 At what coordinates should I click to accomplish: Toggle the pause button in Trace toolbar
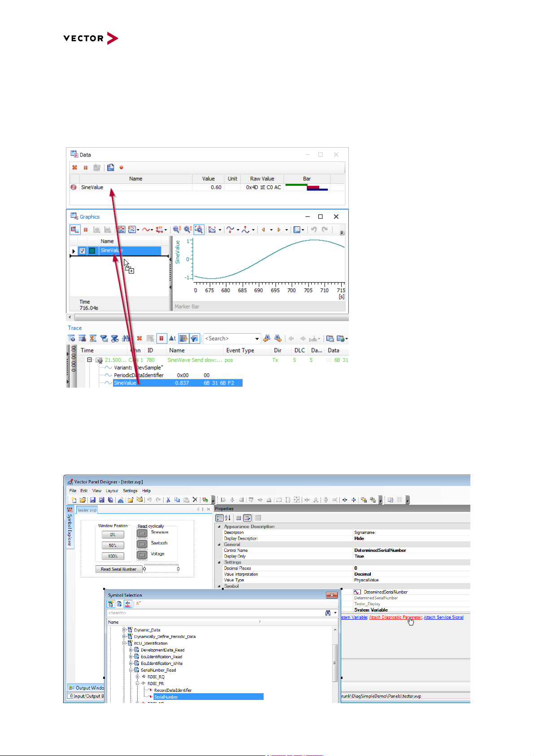point(161,338)
